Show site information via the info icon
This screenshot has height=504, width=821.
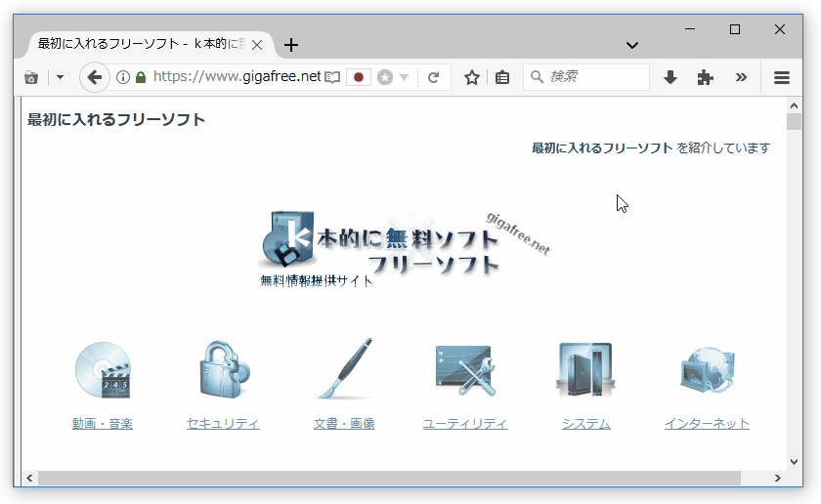[122, 77]
